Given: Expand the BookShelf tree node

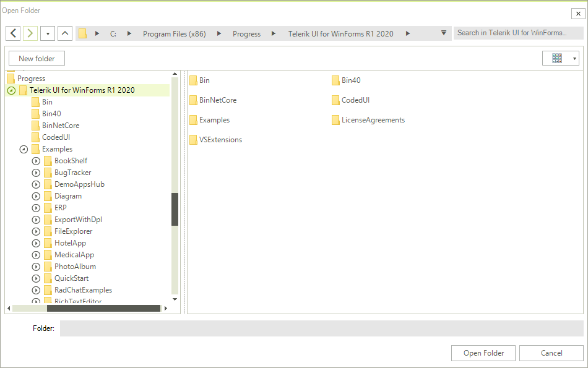Looking at the screenshot, I should point(36,160).
